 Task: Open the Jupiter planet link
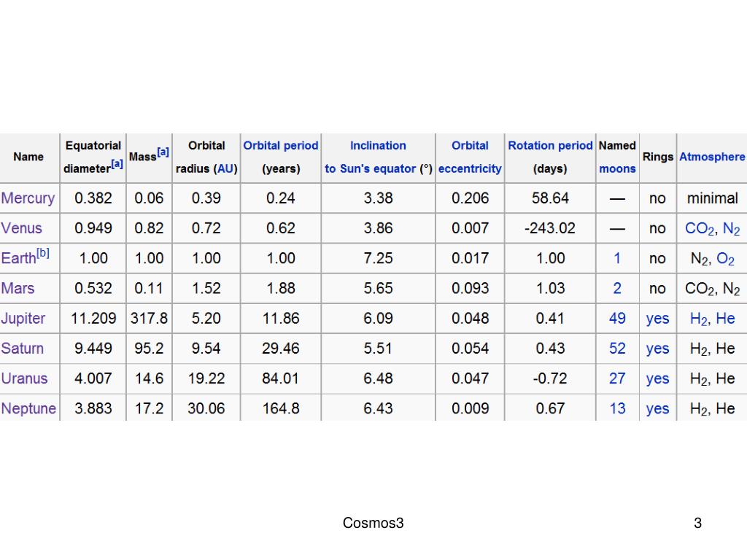tap(23, 318)
